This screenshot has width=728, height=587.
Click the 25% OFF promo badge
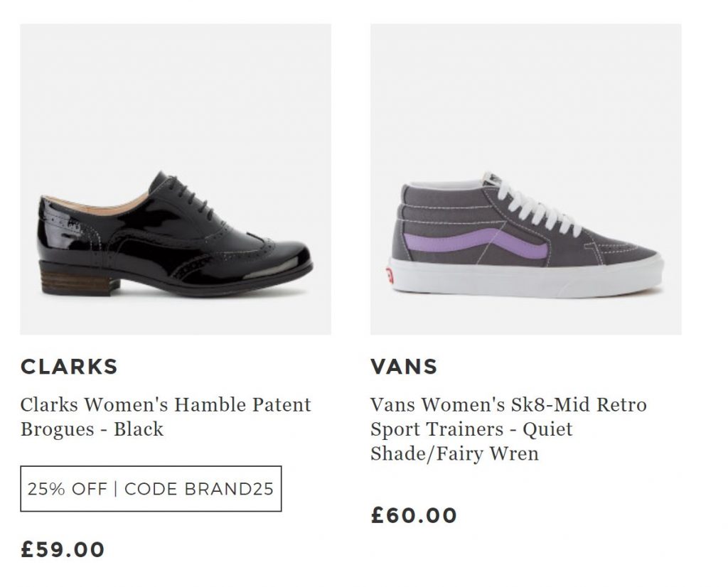coord(151,489)
